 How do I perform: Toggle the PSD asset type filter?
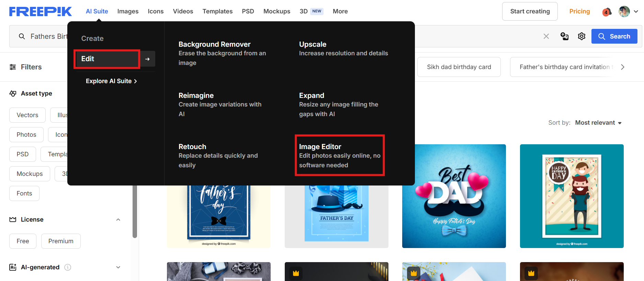(23, 154)
